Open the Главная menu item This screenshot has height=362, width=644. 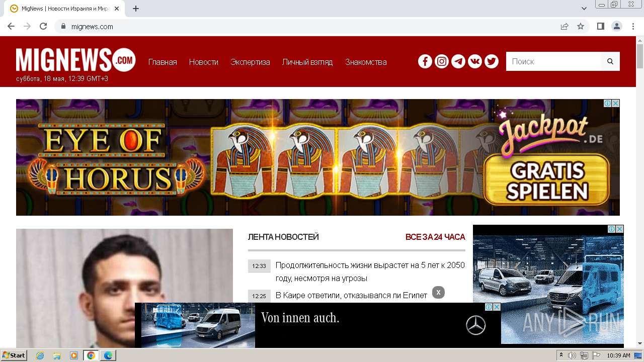pyautogui.click(x=163, y=62)
